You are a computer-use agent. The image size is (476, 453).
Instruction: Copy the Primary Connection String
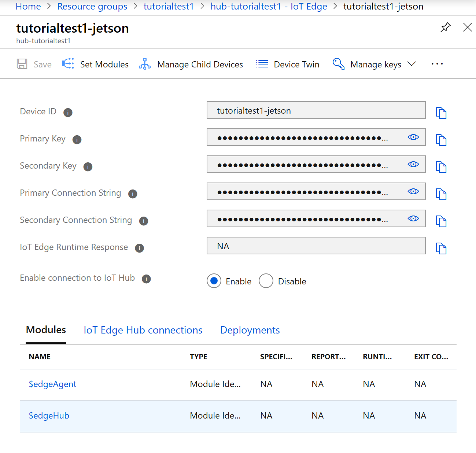point(441,194)
